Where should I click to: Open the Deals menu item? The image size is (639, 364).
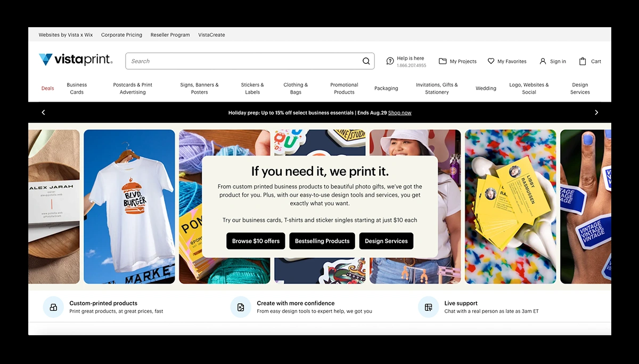tap(48, 88)
